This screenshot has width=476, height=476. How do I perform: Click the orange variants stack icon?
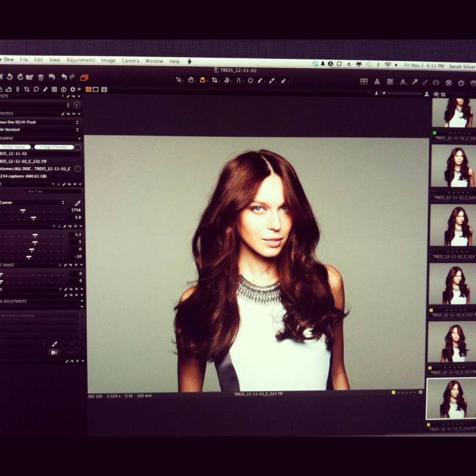pos(84,77)
